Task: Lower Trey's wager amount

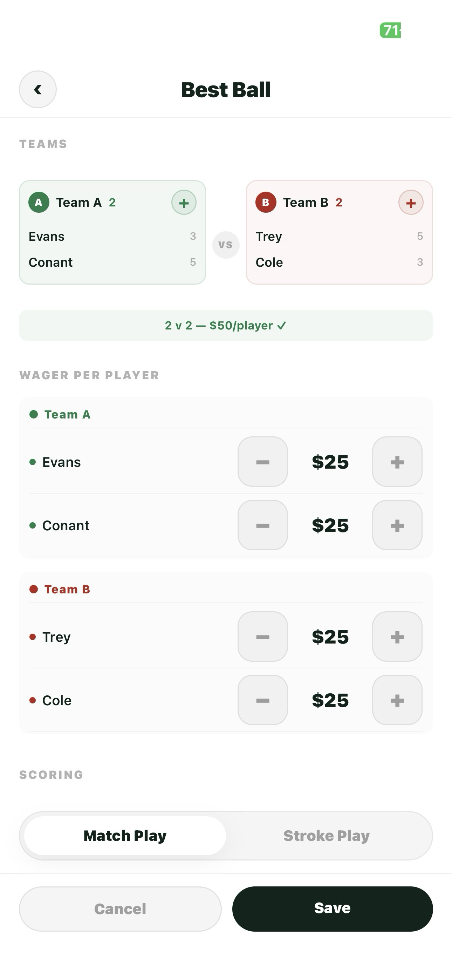Action: point(262,637)
